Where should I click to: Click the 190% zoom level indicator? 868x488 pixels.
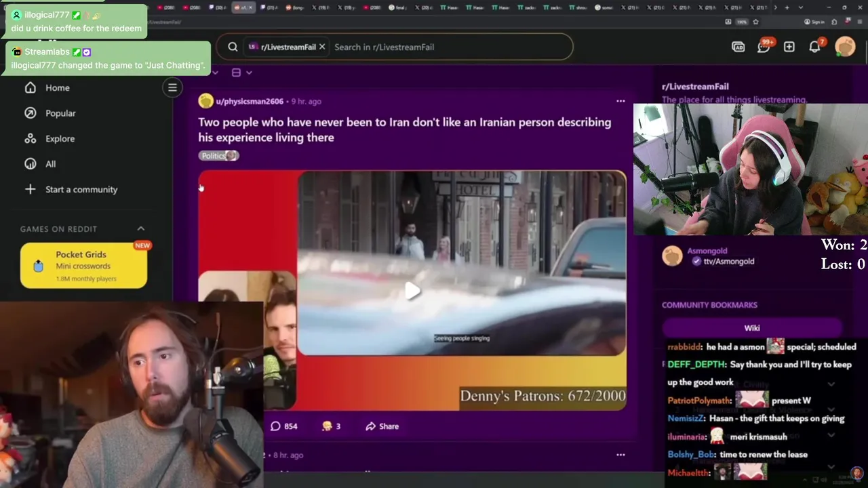[742, 22]
